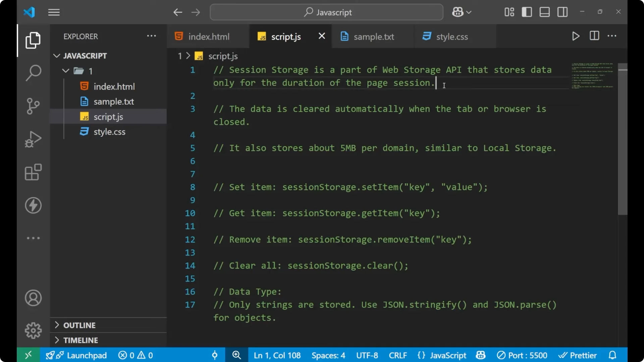The width and height of the screenshot is (644, 362).
Task: Open the Explorer view in activity bar
Action: tap(33, 40)
